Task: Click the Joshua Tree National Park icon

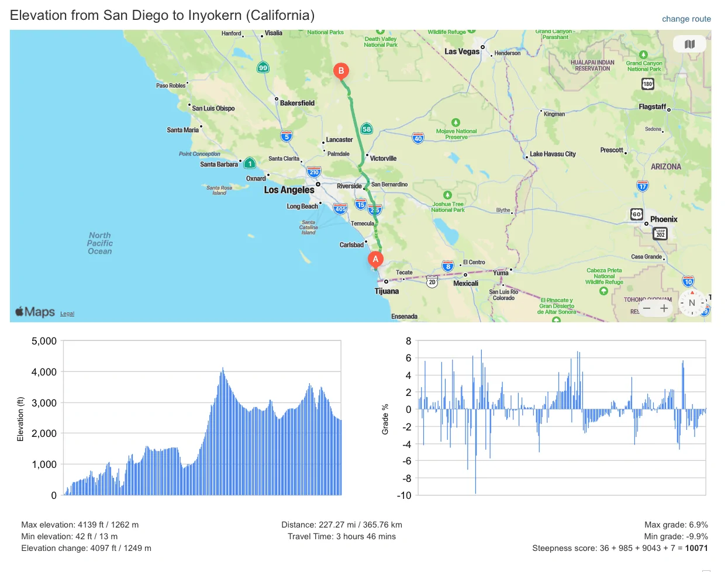Action: pyautogui.click(x=447, y=195)
